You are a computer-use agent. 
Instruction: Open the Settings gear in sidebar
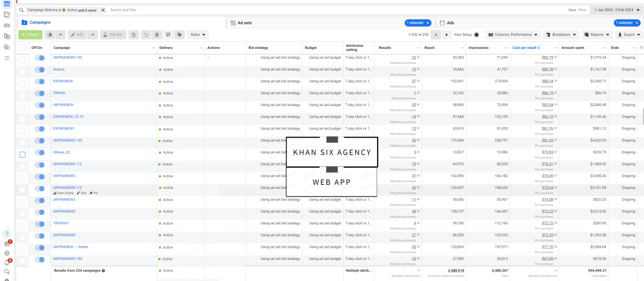(7, 253)
